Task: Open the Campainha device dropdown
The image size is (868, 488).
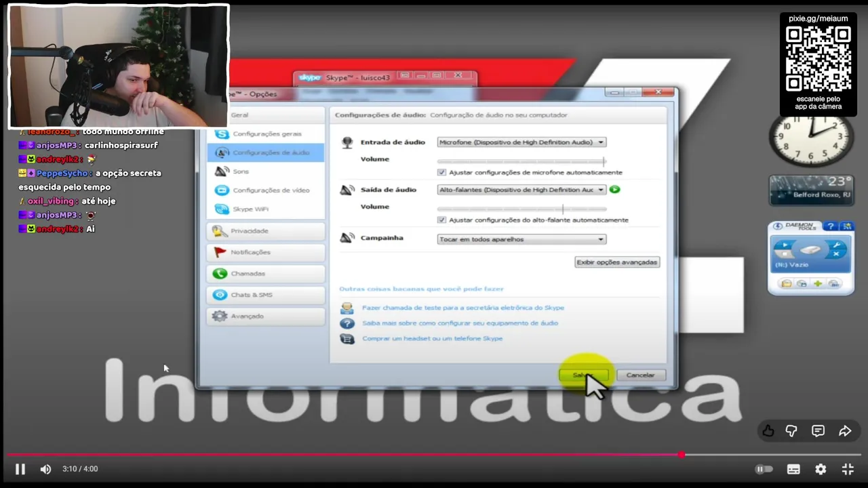Action: pos(521,239)
